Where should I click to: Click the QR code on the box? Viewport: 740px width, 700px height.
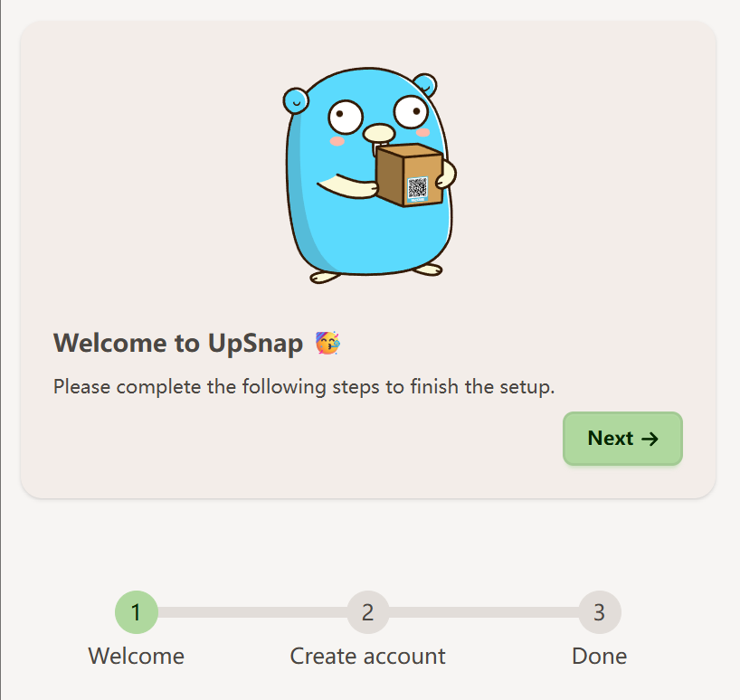point(417,188)
